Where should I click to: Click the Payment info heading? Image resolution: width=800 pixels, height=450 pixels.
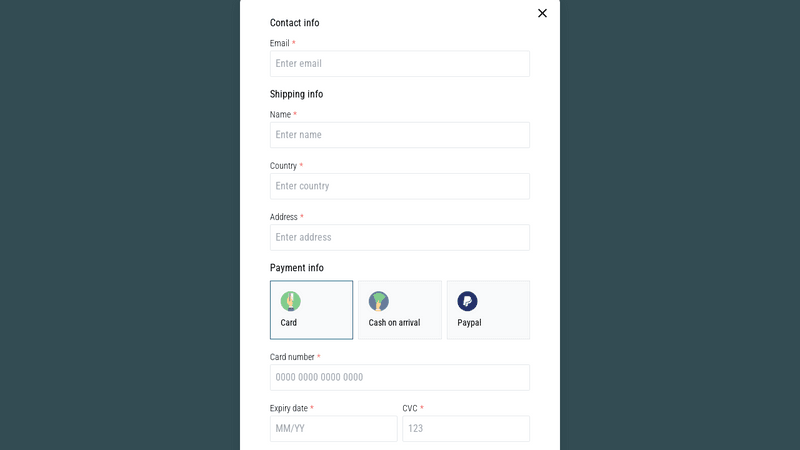[x=296, y=268]
